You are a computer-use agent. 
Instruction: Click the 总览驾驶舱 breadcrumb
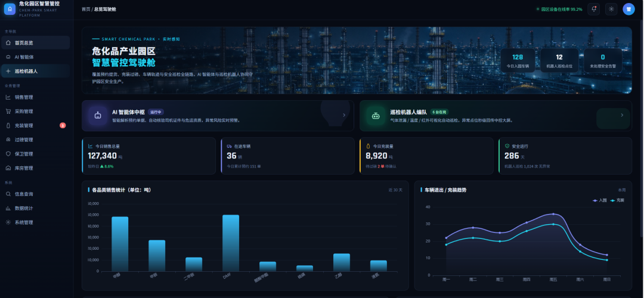105,9
